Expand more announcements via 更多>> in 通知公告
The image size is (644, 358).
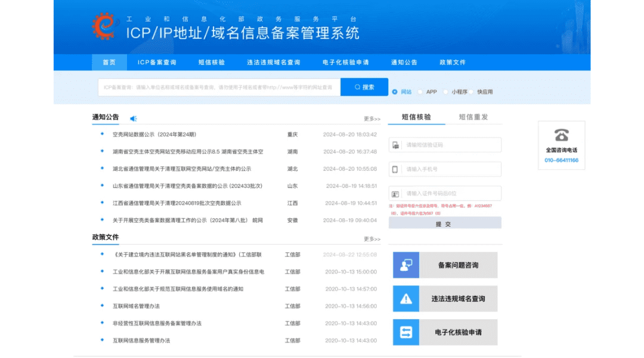(x=372, y=119)
